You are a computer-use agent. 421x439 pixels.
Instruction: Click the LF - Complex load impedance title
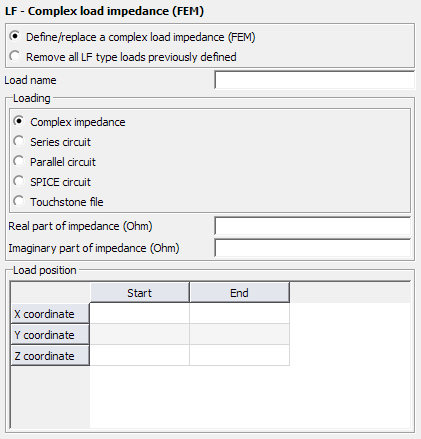pyautogui.click(x=104, y=11)
